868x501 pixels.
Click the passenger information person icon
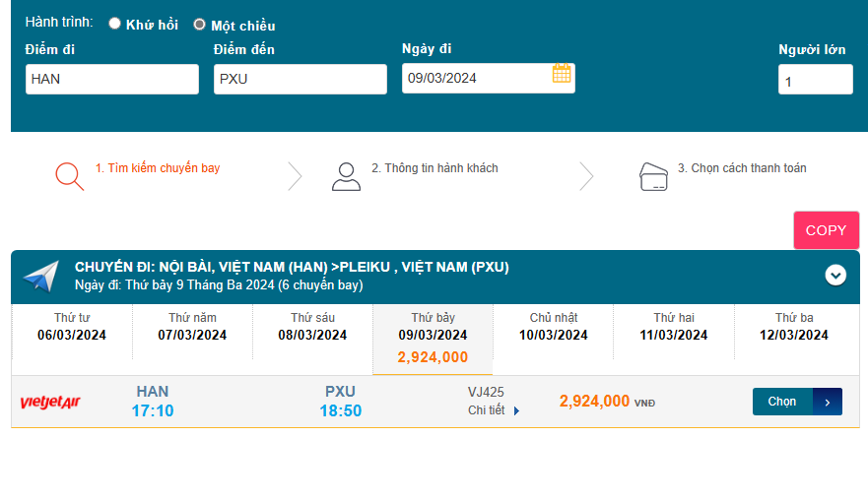346,175
